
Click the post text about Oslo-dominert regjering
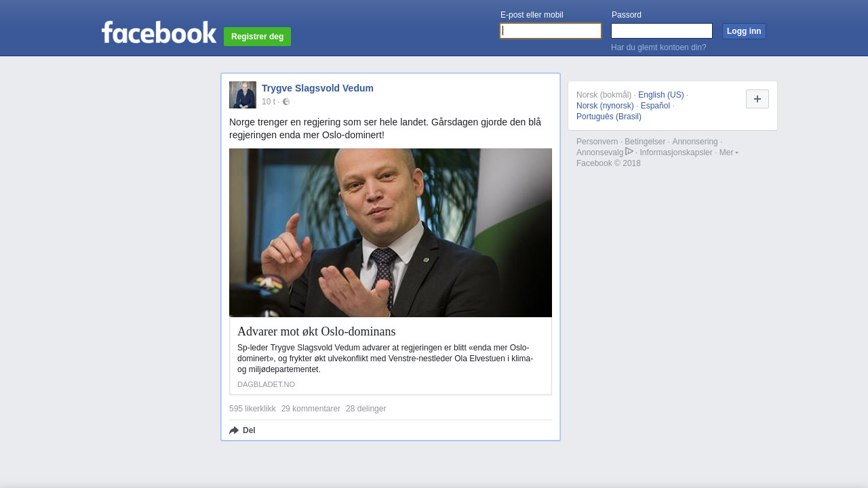pos(385,129)
